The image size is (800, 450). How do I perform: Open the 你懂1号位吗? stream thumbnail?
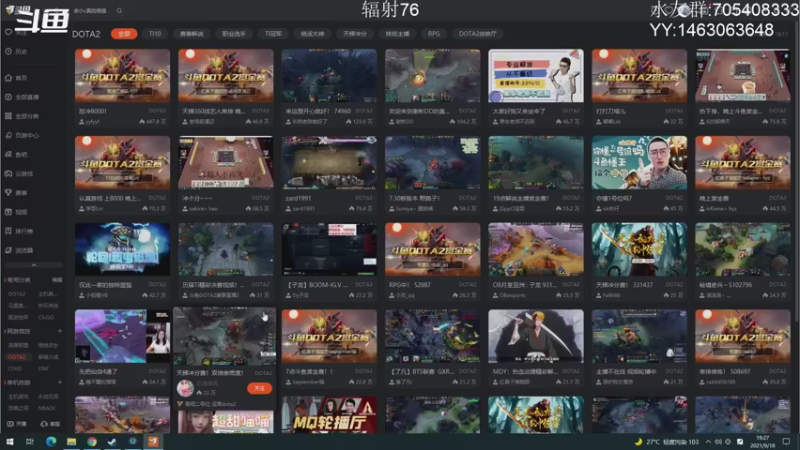(639, 162)
